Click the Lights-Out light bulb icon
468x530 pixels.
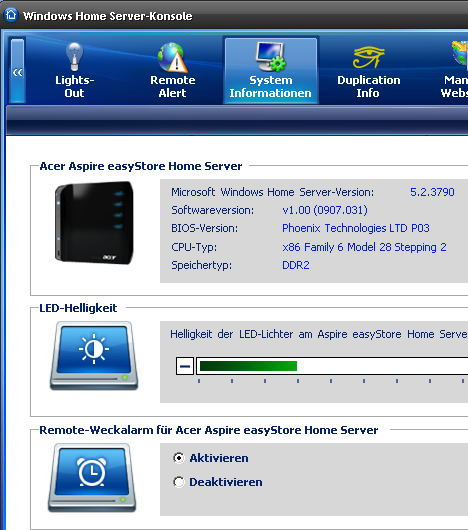tap(74, 56)
